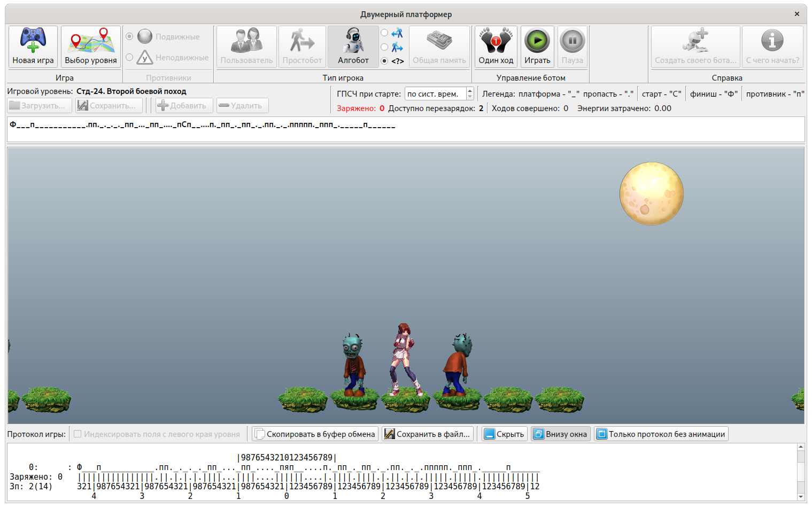Open the С чего начать? info
Viewport: 812px width, 508px height.
coord(772,46)
